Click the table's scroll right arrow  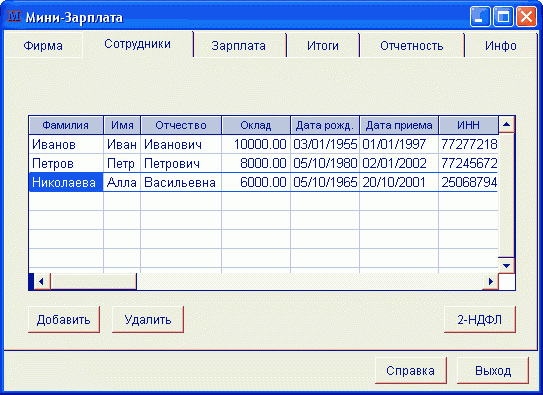(x=490, y=281)
